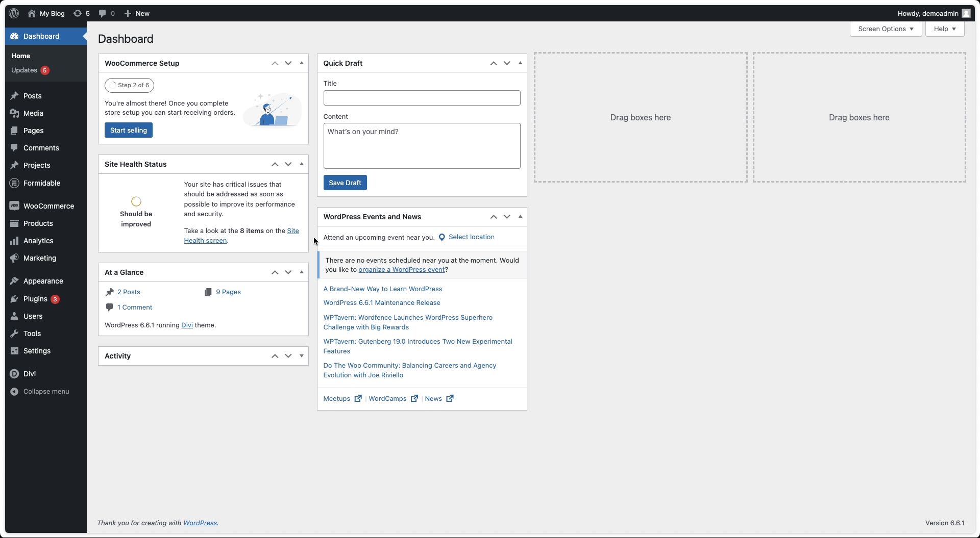Click the Posts pushpin icon in sidebar
This screenshot has width=980, height=538.
[14, 96]
